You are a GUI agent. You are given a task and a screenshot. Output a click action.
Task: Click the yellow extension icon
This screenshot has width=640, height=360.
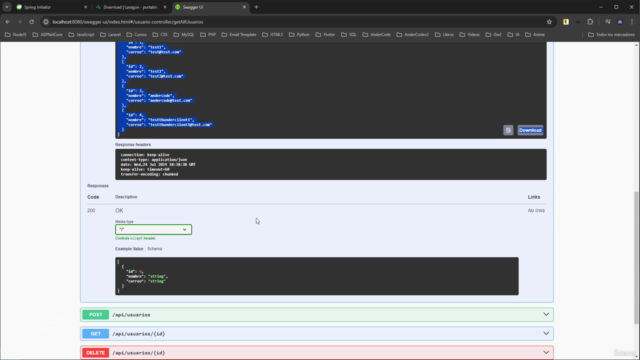click(566, 22)
